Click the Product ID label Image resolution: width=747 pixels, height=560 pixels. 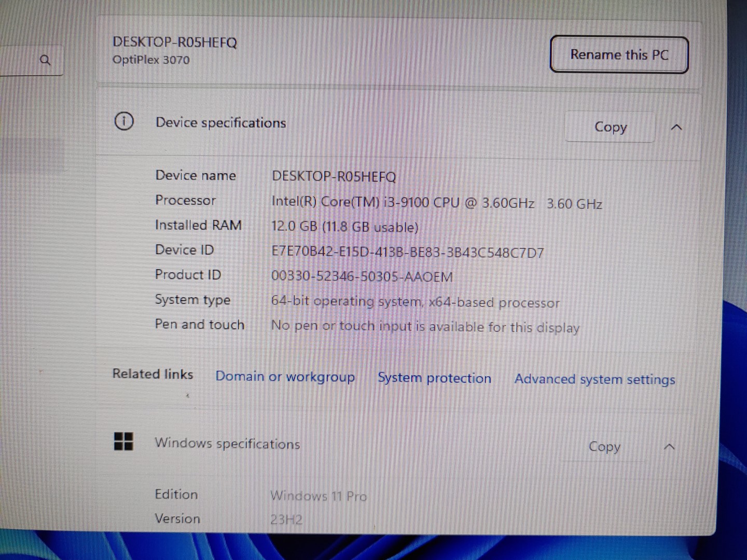[188, 275]
